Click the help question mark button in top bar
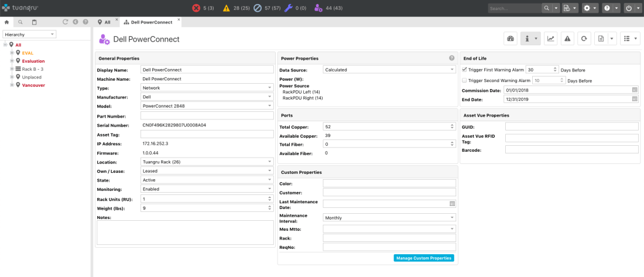This screenshot has width=644, height=277. pos(607,8)
